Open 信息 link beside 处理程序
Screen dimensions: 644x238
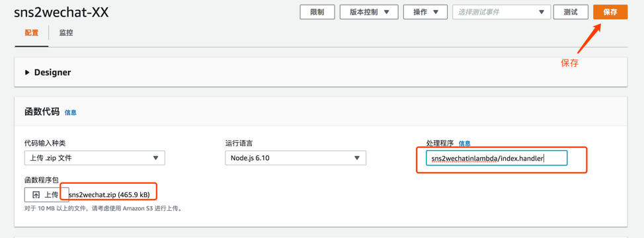click(x=465, y=143)
